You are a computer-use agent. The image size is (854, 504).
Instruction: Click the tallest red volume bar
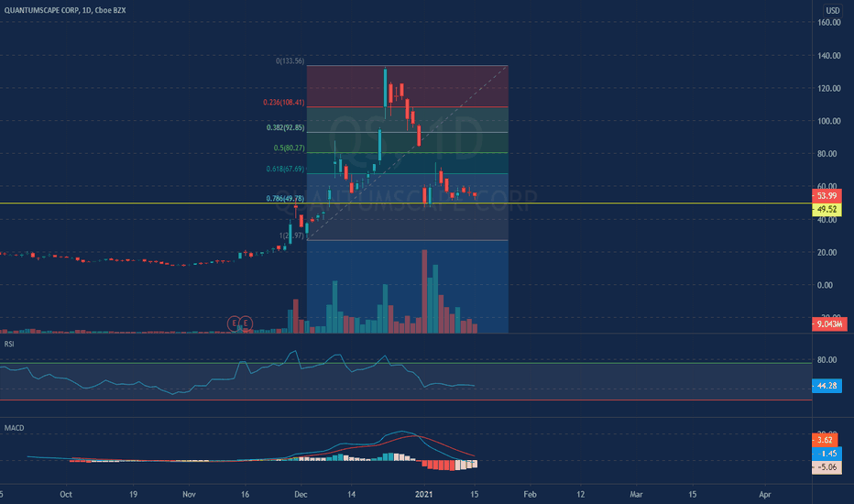point(424,291)
